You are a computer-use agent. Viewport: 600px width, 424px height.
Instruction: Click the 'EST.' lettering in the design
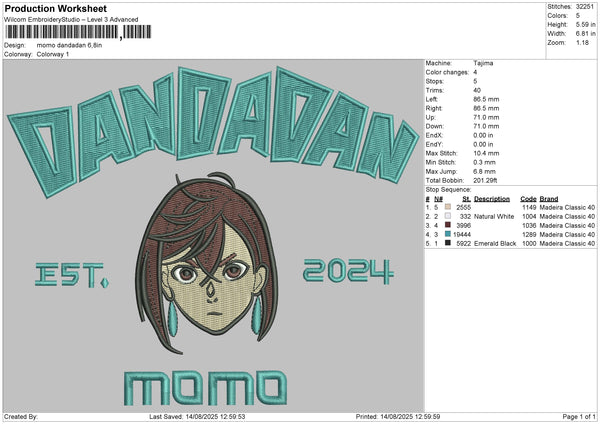coord(72,275)
